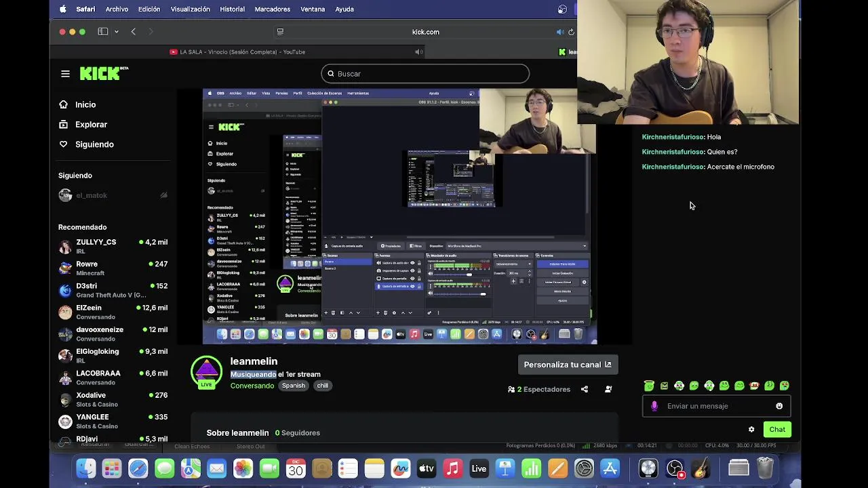Click the 2 Espectadores viewers count

pos(539,389)
